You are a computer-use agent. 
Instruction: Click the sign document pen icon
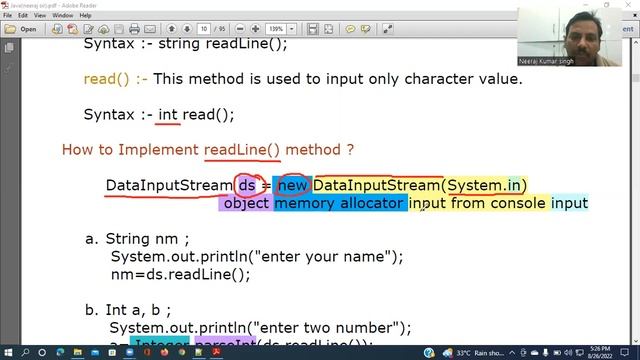coord(88,29)
